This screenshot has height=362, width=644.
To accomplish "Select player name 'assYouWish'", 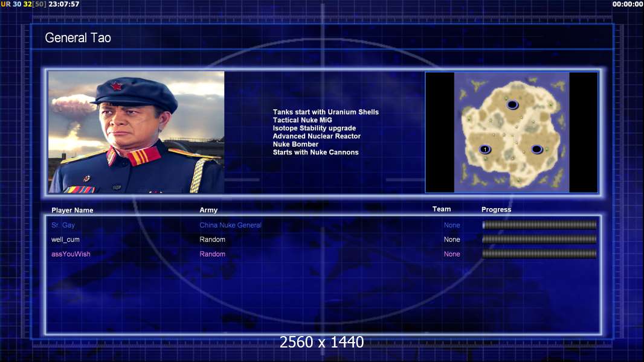I will click(x=71, y=254).
